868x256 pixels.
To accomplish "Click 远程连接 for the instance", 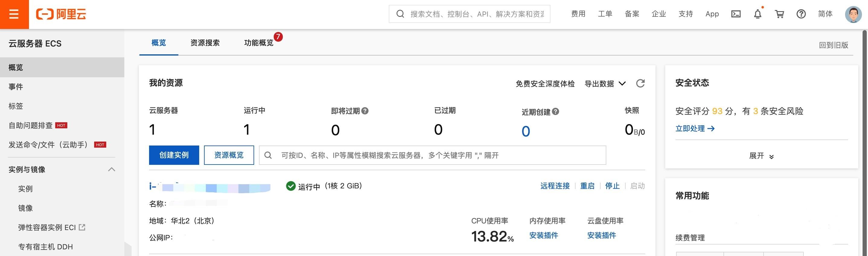I will point(555,186).
